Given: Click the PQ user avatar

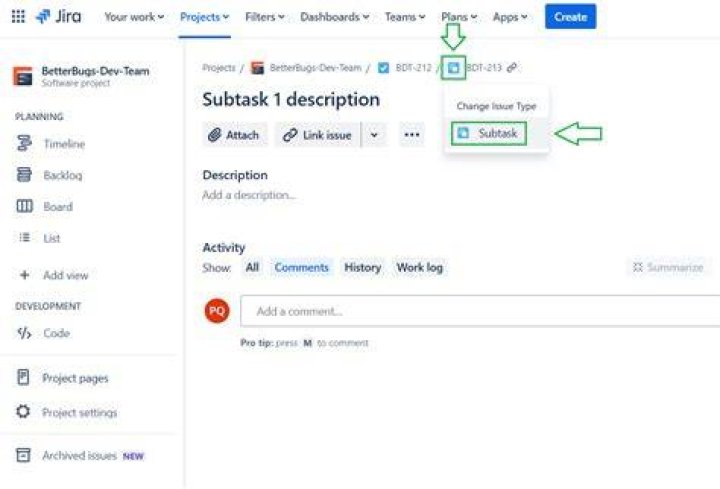Looking at the screenshot, I should 217,311.
